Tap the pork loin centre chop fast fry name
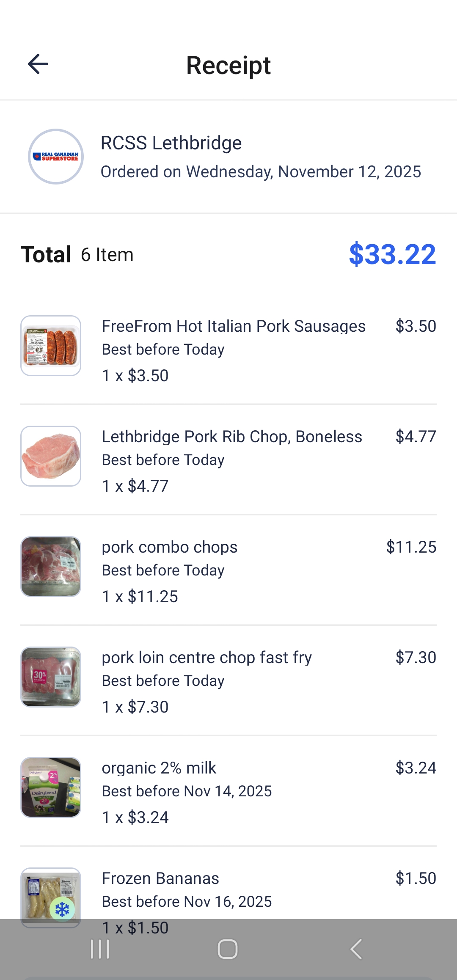Image resolution: width=457 pixels, height=980 pixels. pyautogui.click(x=207, y=658)
